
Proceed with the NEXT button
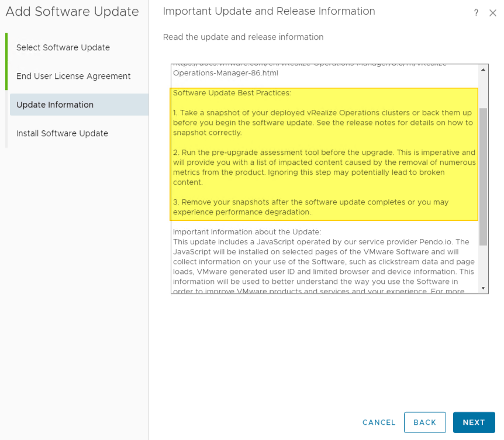click(x=474, y=422)
